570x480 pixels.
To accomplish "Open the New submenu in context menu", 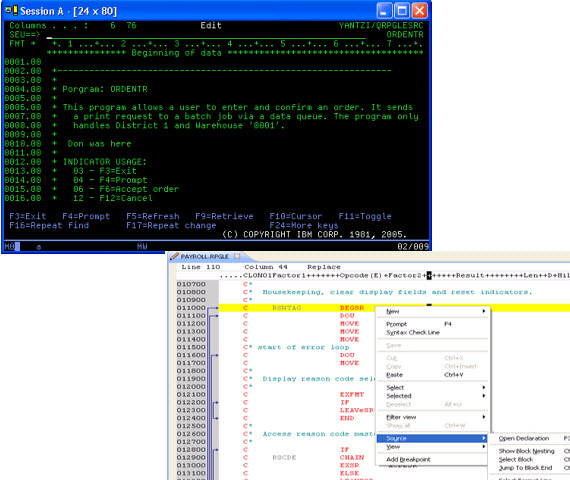I will [433, 311].
